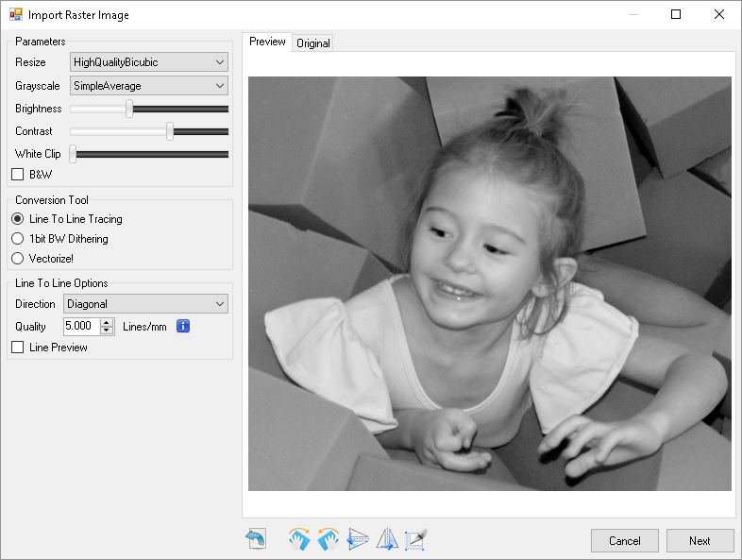Flip the image vertically
742x560 pixels.
[x=358, y=539]
